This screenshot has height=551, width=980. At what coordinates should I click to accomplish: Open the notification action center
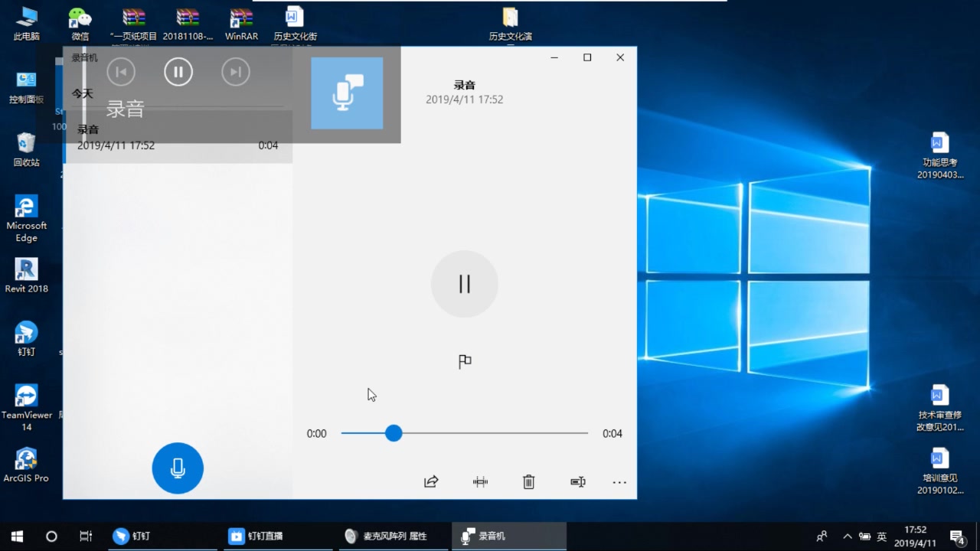coord(957,536)
